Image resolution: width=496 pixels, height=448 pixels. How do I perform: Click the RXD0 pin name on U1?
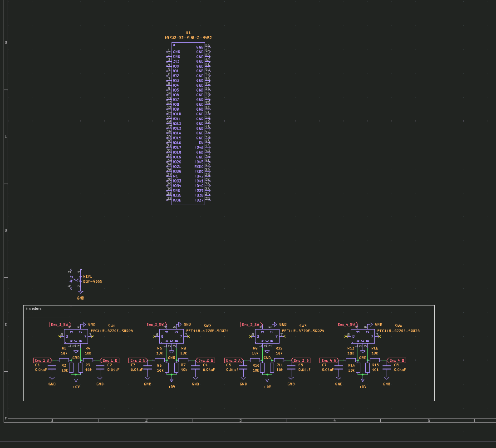199,167
